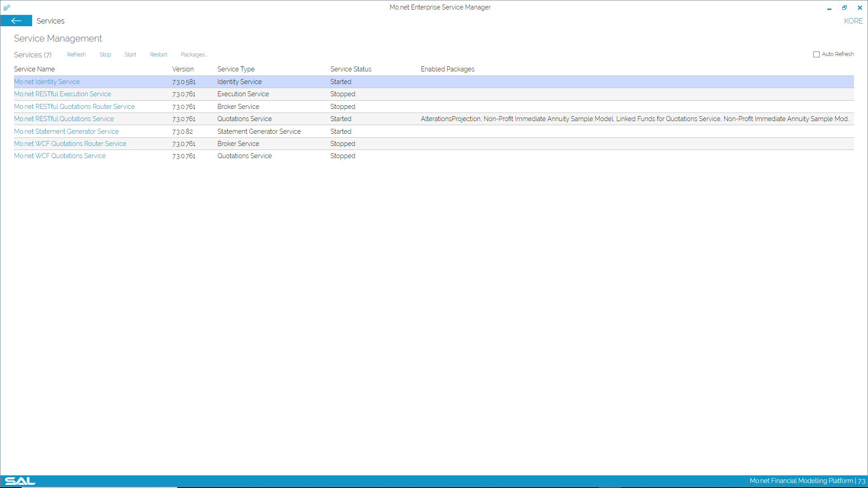Click the Service Status column header
The width and height of the screenshot is (868, 488).
pos(350,69)
